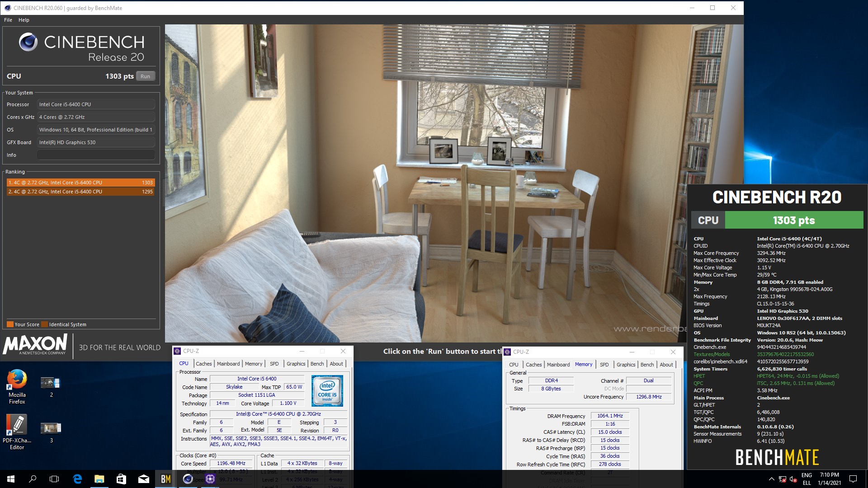Switch to Memory tab in left CPU-Z
868x488 pixels.
tap(254, 364)
